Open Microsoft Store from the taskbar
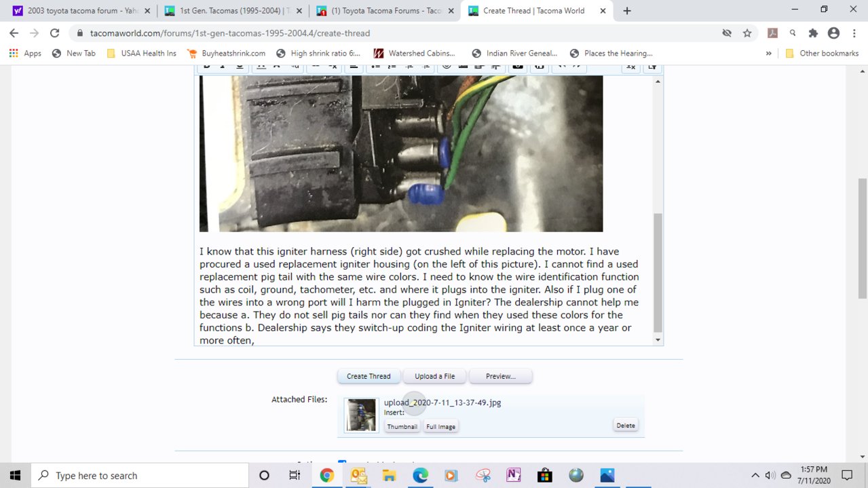Image resolution: width=868 pixels, height=488 pixels. pyautogui.click(x=545, y=475)
